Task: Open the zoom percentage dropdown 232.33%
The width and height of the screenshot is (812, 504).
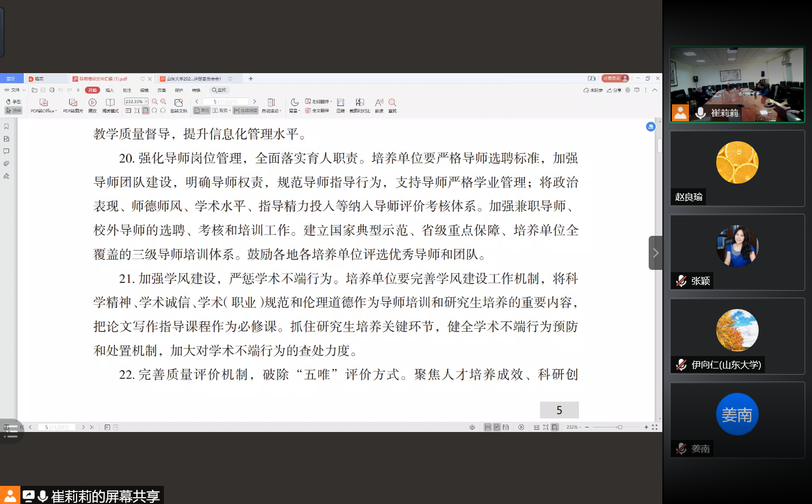Action: pyautogui.click(x=136, y=101)
